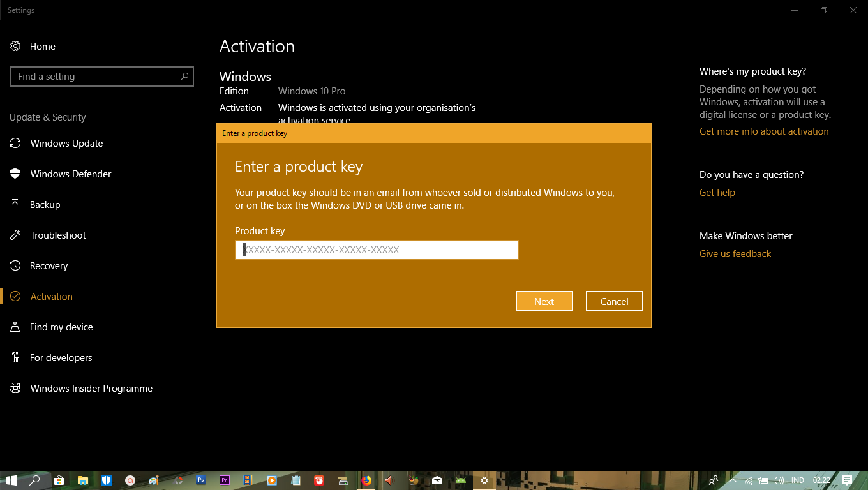868x490 pixels.
Task: Open the People icon in the system tray
Action: (x=714, y=480)
